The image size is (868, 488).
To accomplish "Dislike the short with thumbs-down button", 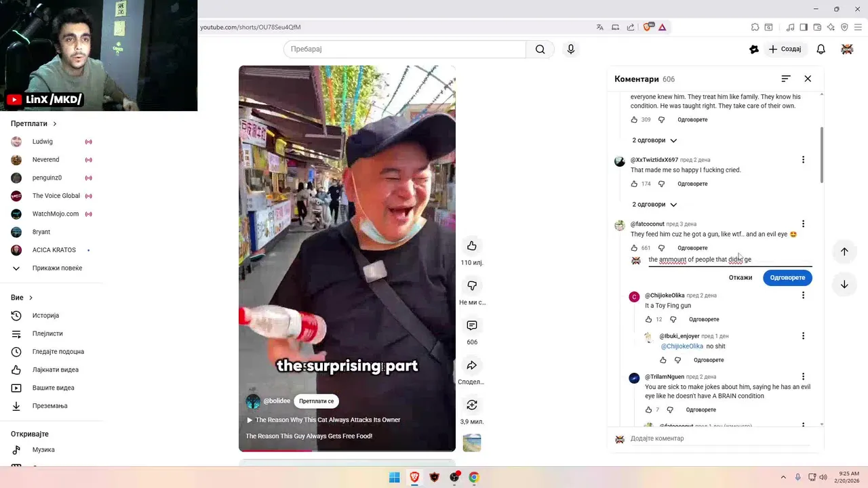I will click(x=472, y=285).
